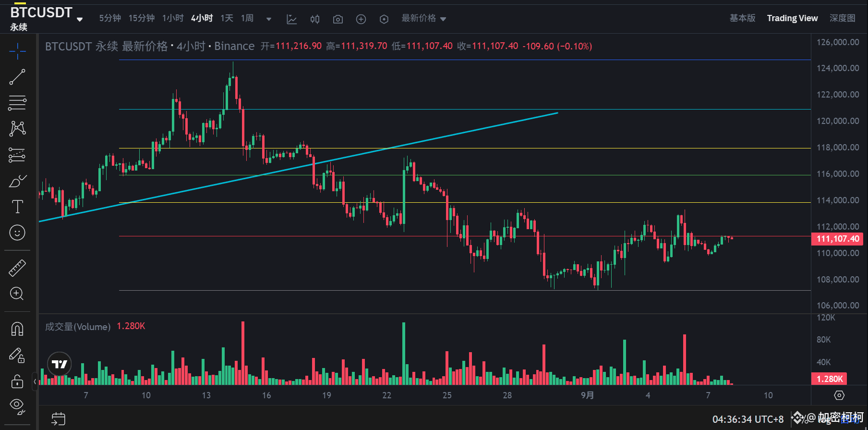The image size is (868, 430).
Task: Click the 126,000.00 price axis label
Action: tap(838, 42)
